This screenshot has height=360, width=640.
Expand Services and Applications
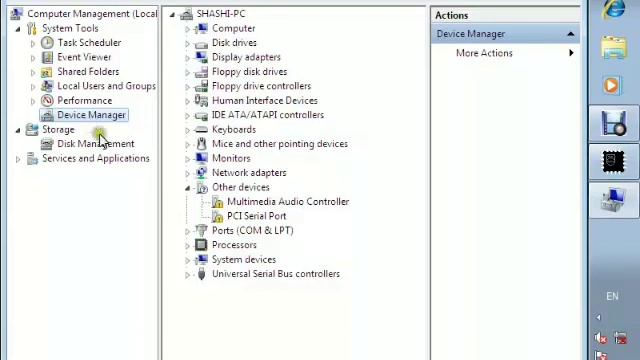pos(18,159)
